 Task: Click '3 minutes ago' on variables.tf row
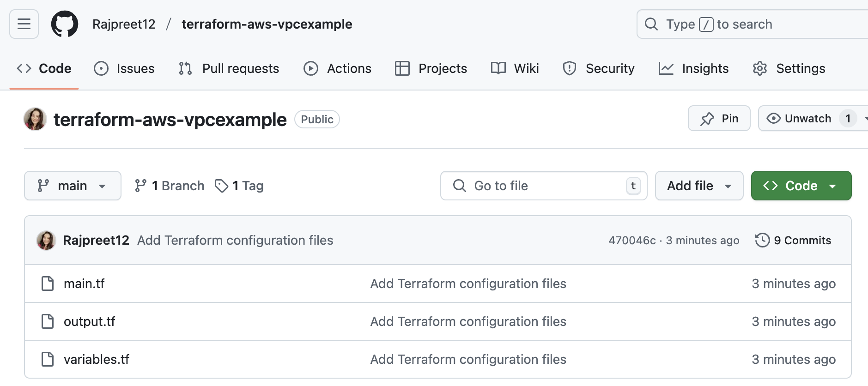[x=794, y=359]
